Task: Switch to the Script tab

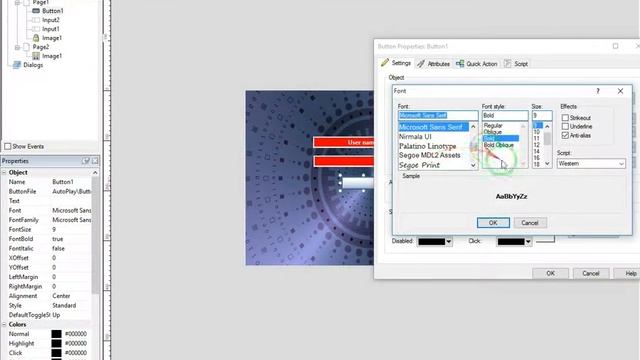Action: click(x=516, y=64)
